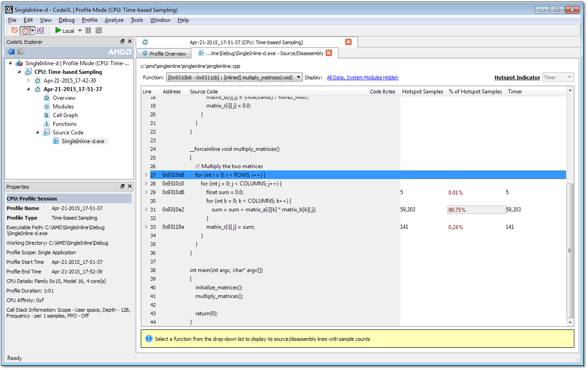Sort by the Code Bytes column header
The image size is (588, 370).
[x=384, y=92]
